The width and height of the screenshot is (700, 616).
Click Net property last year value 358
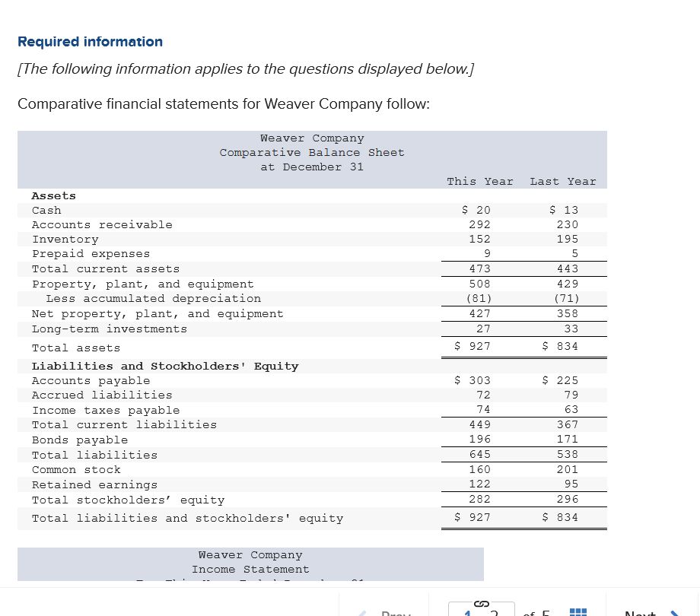(x=568, y=313)
